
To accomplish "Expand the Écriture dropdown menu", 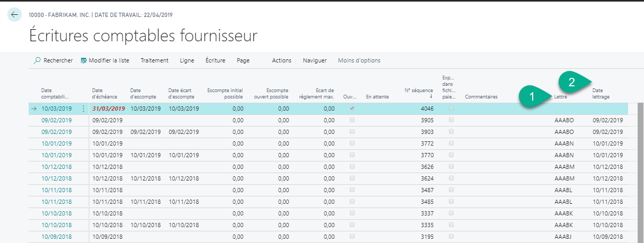I will [215, 60].
